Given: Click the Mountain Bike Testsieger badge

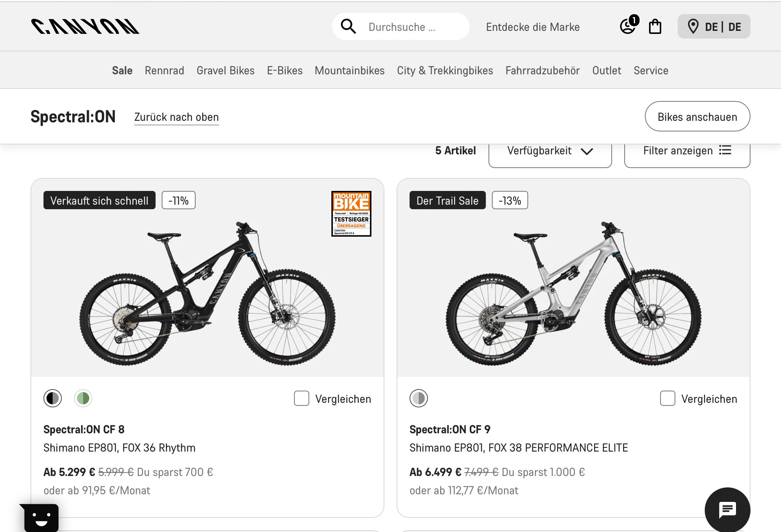Looking at the screenshot, I should [x=351, y=214].
